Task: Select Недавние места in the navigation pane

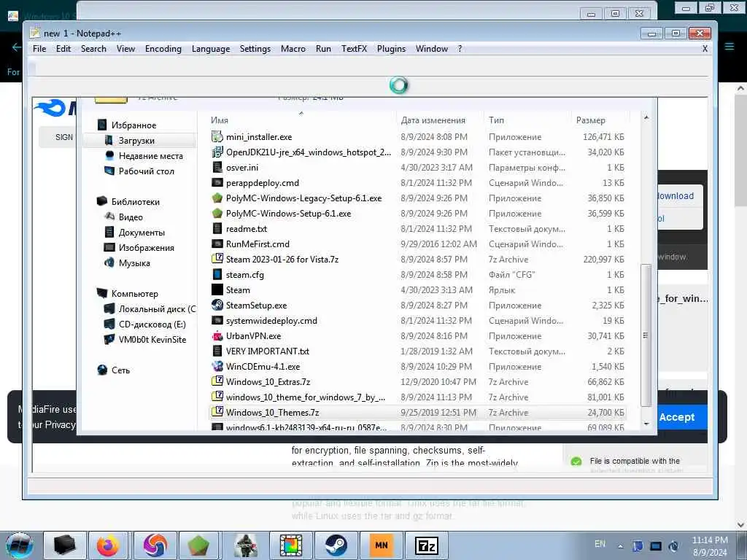Action: pyautogui.click(x=150, y=156)
